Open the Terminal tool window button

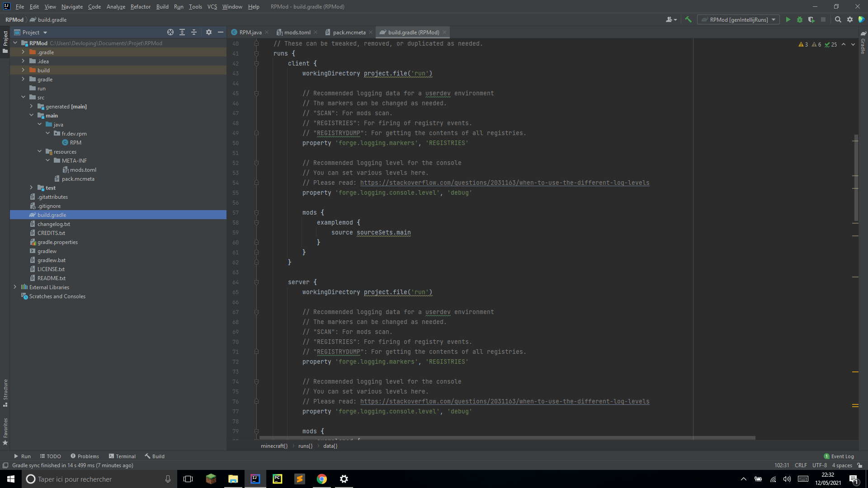point(122,456)
